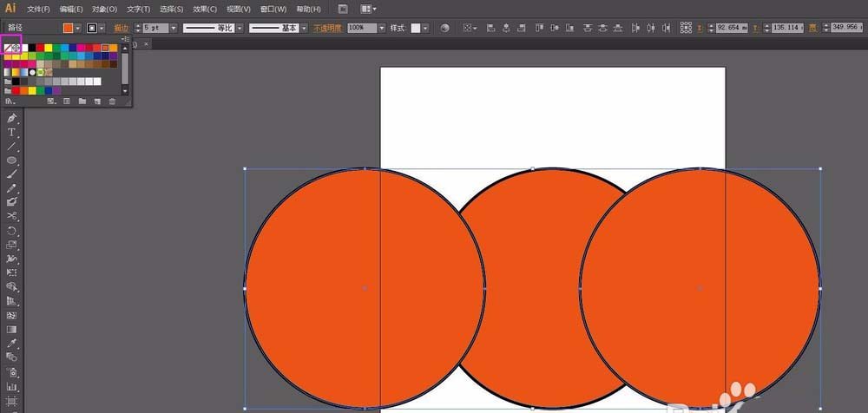The image size is (868, 413).
Task: Click the 描边 stroke panel link
Action: (x=122, y=28)
